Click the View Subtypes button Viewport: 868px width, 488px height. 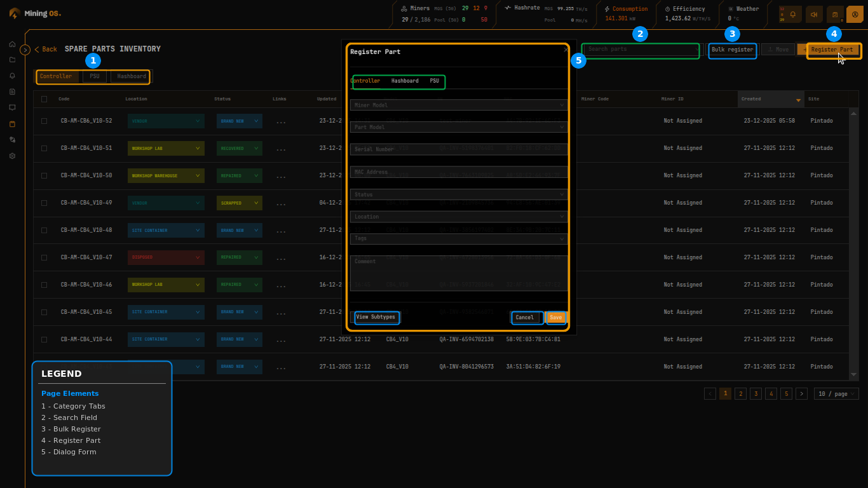point(377,317)
